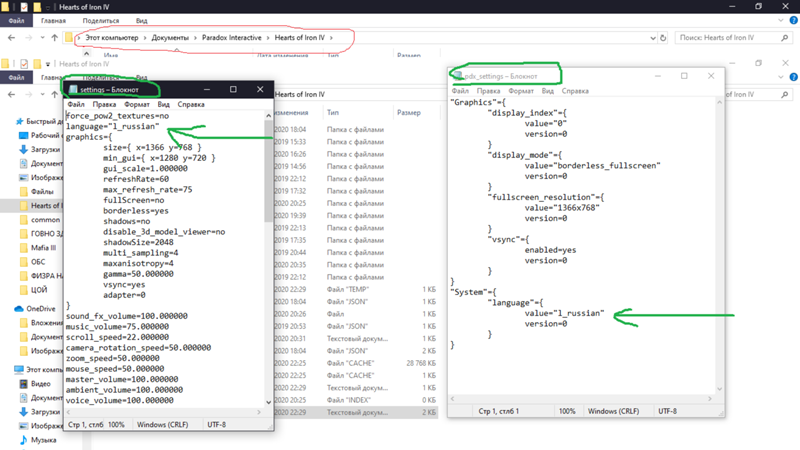Expand the chevron after Этот компьютер breadcrumb
This screenshot has height=450, width=800.
pyautogui.click(x=144, y=38)
